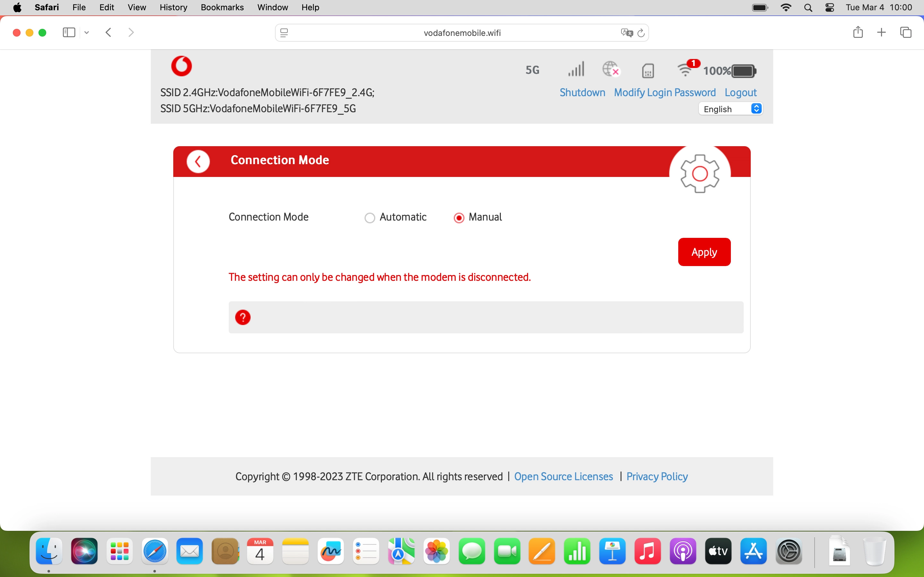Screen dimensions: 924x577
Task: Click the Shutdown link
Action: click(x=582, y=92)
